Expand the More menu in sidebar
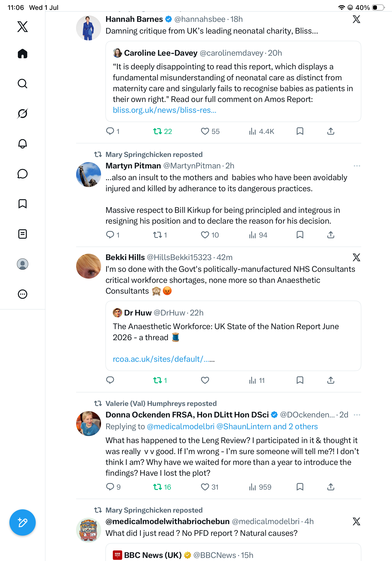The width and height of the screenshot is (392, 561). (x=23, y=294)
